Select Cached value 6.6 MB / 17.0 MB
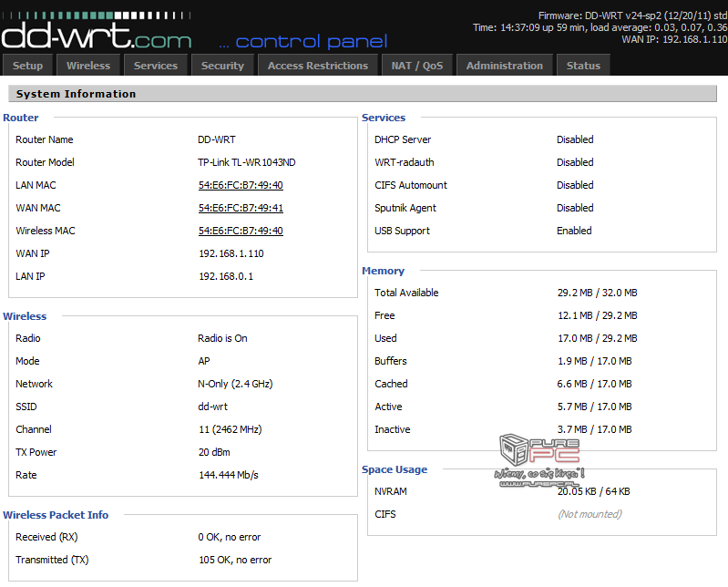Viewport: 728px width, 587px height. 594,384
